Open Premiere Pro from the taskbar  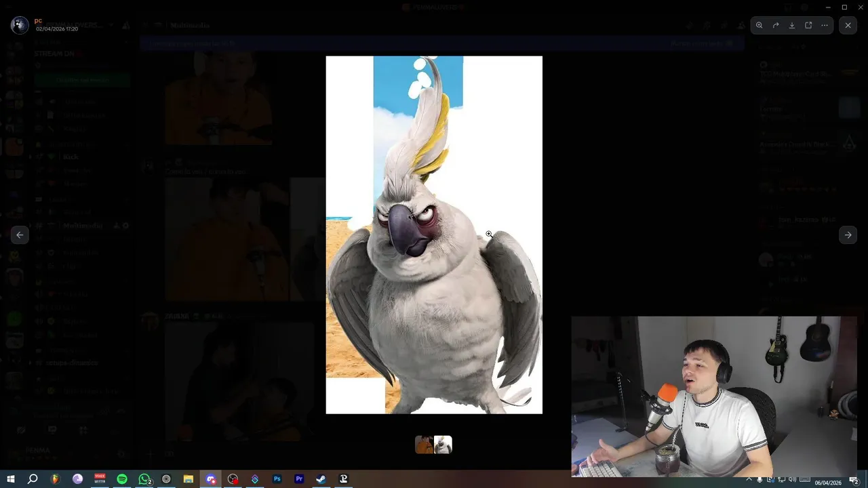(x=299, y=479)
